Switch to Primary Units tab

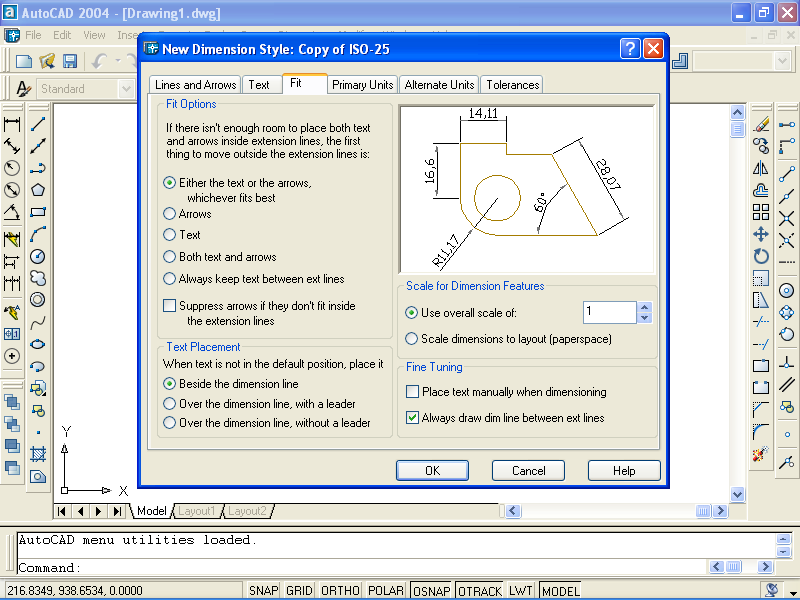[x=362, y=85]
